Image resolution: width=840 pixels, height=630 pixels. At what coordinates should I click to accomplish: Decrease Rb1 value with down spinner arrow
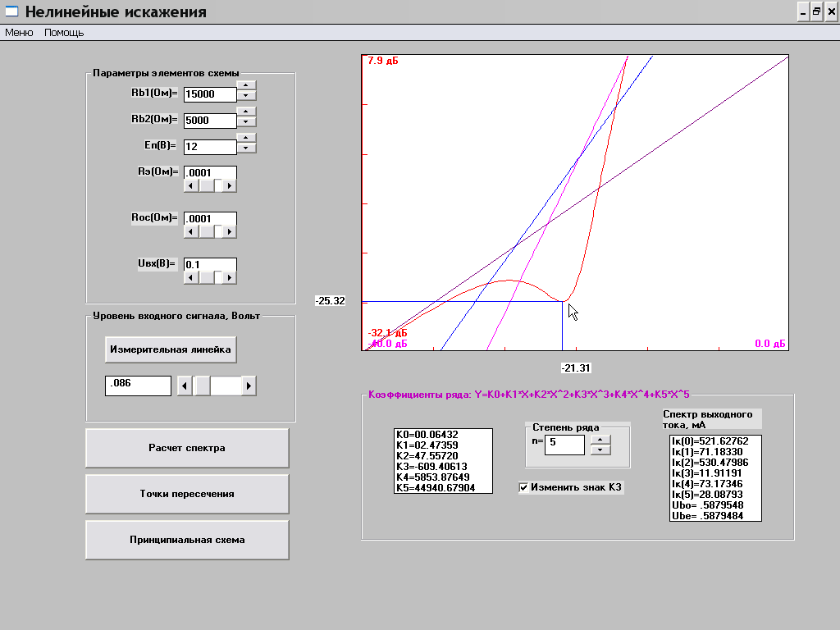246,95
